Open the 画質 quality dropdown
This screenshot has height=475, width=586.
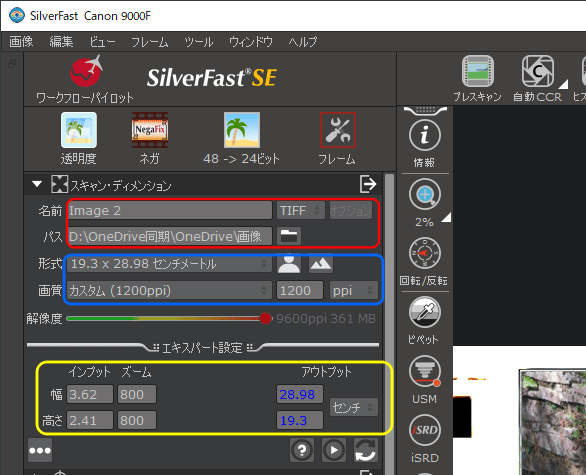[x=169, y=291]
